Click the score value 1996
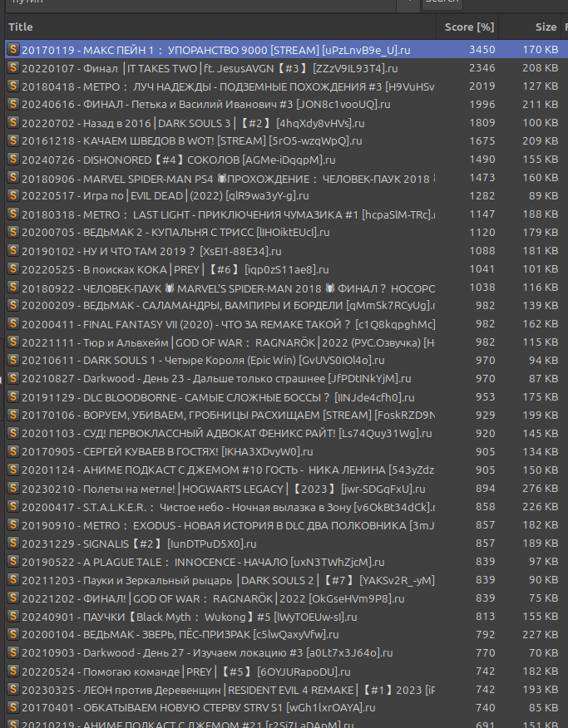The image size is (568, 728). coord(482,104)
